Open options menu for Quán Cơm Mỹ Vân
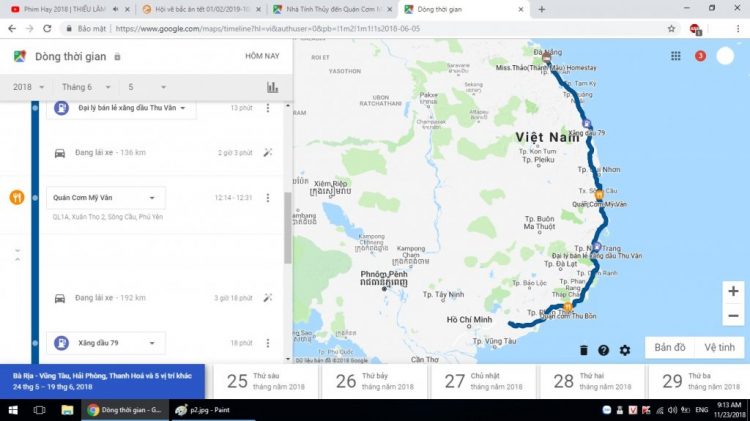Screen dimensions: 750x421 [268, 198]
